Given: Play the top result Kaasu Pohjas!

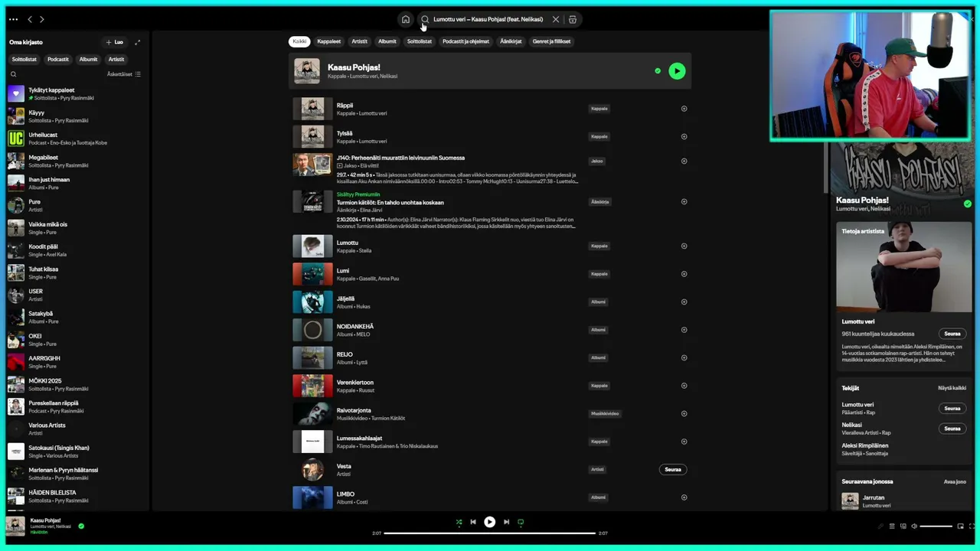Looking at the screenshot, I should pyautogui.click(x=677, y=71).
